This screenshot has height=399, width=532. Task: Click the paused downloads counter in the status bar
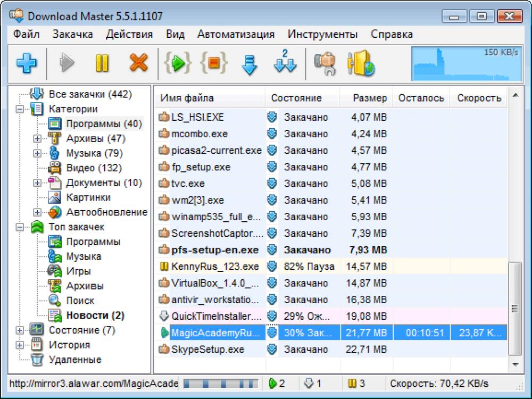358,383
